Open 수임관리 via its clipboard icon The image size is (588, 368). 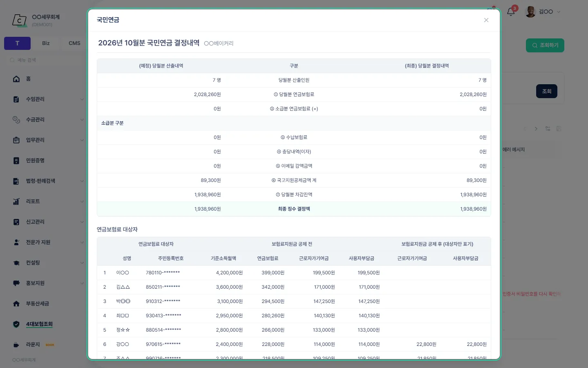[x=16, y=99]
